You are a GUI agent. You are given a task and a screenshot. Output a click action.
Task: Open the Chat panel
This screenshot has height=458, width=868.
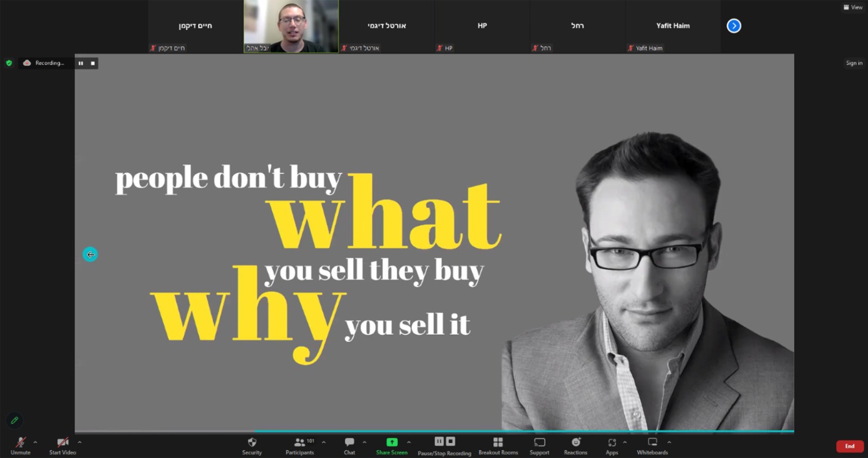click(349, 446)
